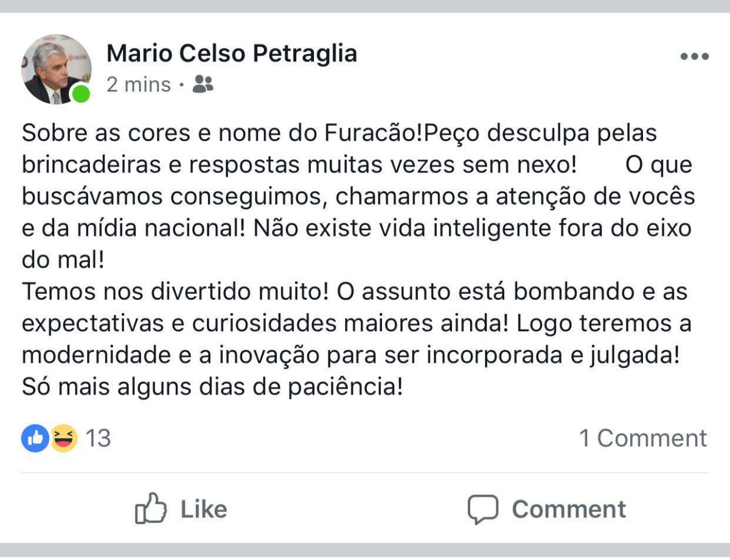Image resolution: width=730 pixels, height=560 pixels.
Task: Click the thumbs-up outline icon
Action: pos(150,508)
